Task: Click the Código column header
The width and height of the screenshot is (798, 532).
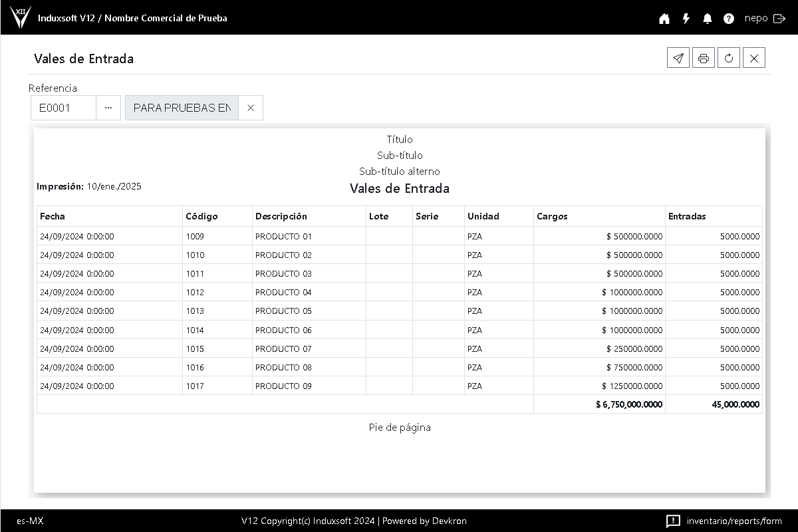Action: (x=201, y=216)
